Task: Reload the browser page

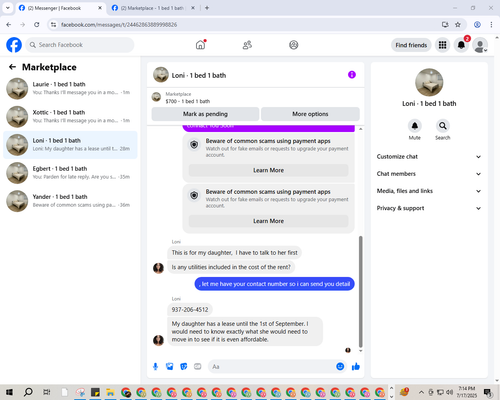Action: click(x=37, y=24)
